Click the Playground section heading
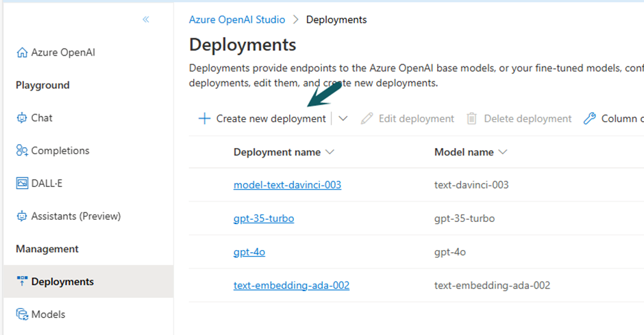This screenshot has width=644, height=335. pyautogui.click(x=42, y=85)
